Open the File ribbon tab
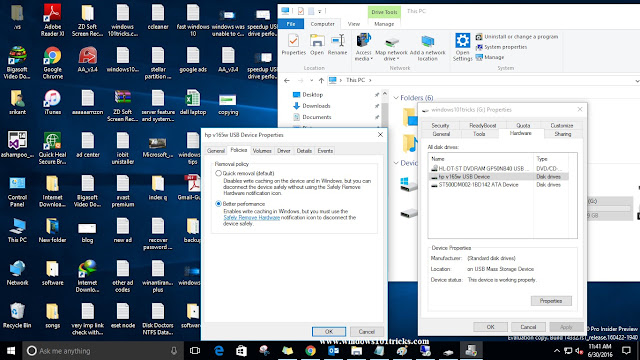 click(x=291, y=24)
